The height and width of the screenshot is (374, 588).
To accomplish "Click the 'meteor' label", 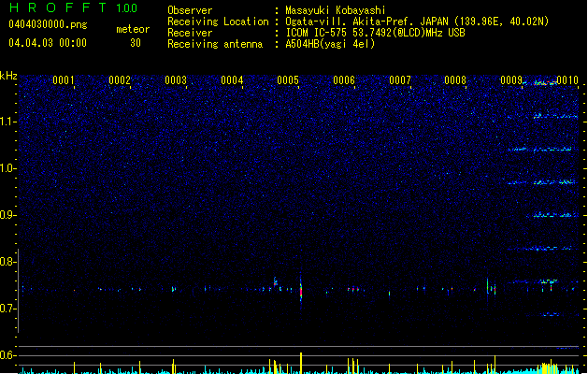I will pyautogui.click(x=133, y=29).
